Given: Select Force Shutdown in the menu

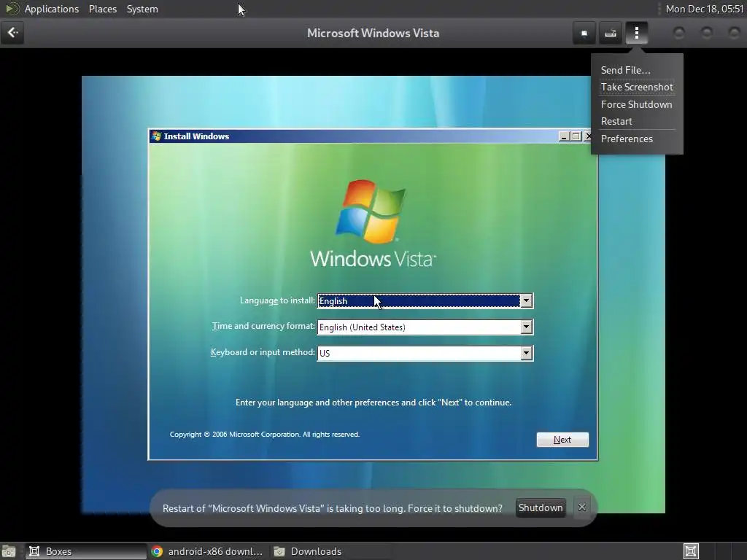Looking at the screenshot, I should [x=636, y=104].
